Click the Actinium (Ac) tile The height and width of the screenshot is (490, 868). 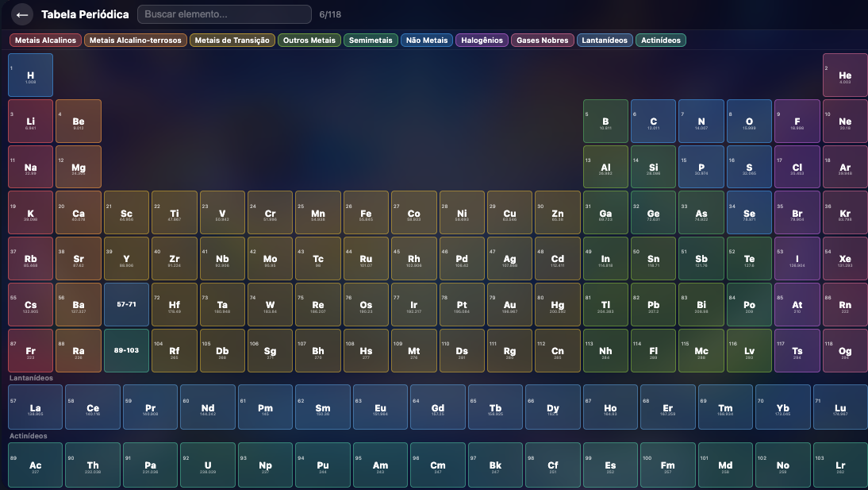35,465
